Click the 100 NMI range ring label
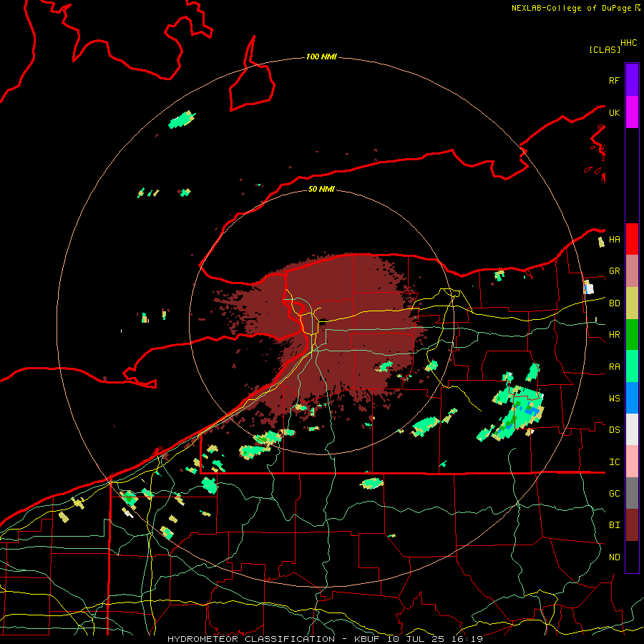644x644 pixels. click(x=321, y=57)
